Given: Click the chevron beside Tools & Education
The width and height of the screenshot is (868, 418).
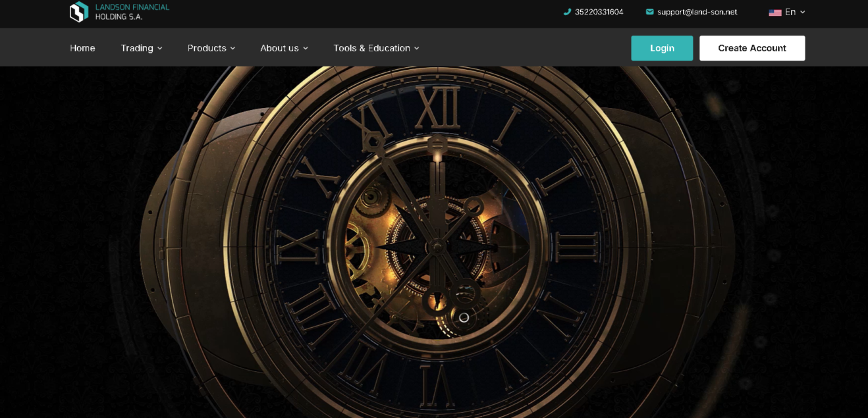Looking at the screenshot, I should point(416,49).
